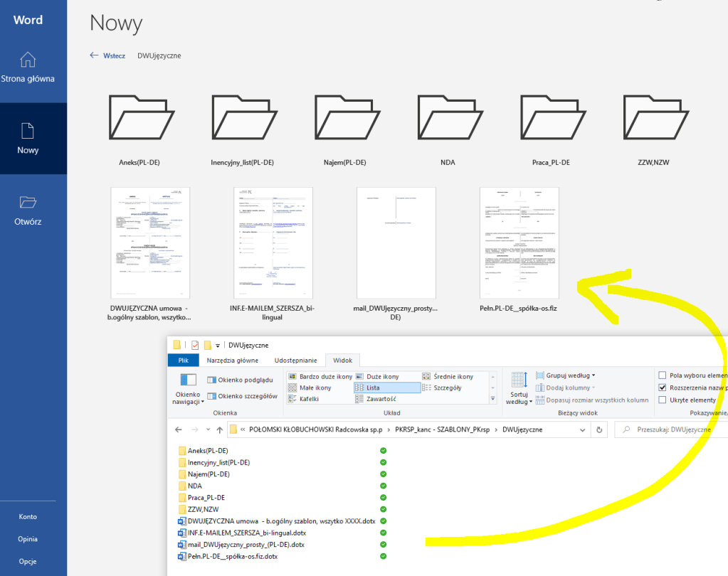The width and height of the screenshot is (728, 576).
Task: Click the Explorer refresh icon beside address bar
Action: click(599, 430)
